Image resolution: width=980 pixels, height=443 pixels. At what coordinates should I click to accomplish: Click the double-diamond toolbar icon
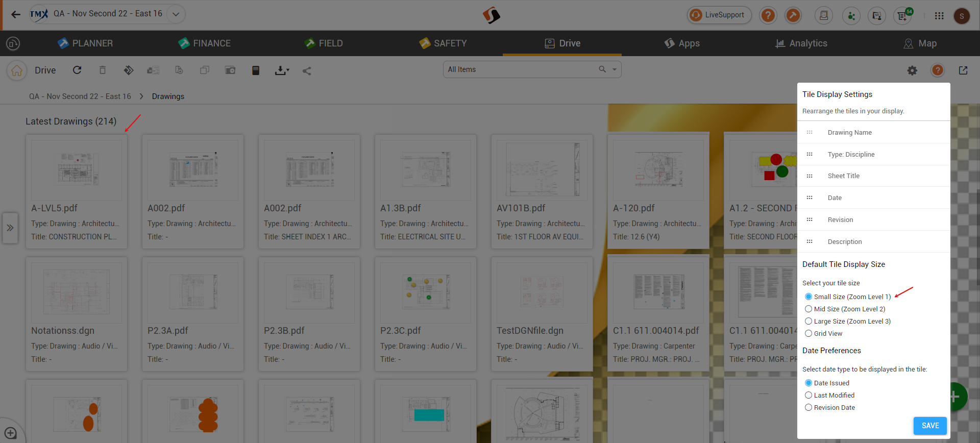coord(128,70)
